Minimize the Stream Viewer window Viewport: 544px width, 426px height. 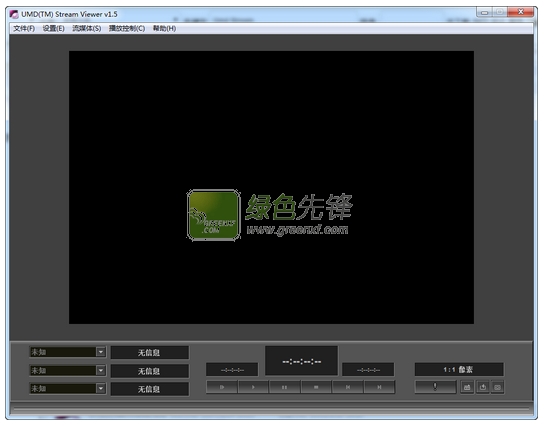click(484, 12)
